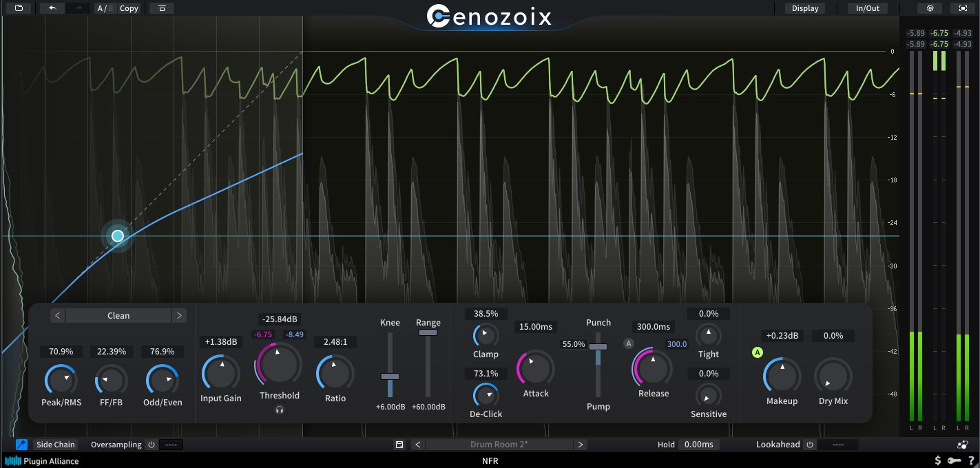Open the In/Out menu
The height and width of the screenshot is (468, 980).
coord(868,8)
